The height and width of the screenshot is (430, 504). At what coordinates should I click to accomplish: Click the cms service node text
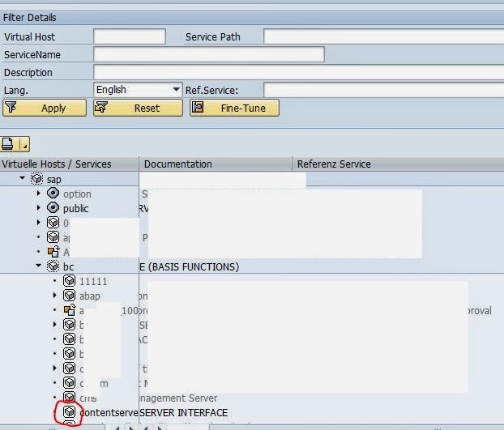click(x=88, y=398)
